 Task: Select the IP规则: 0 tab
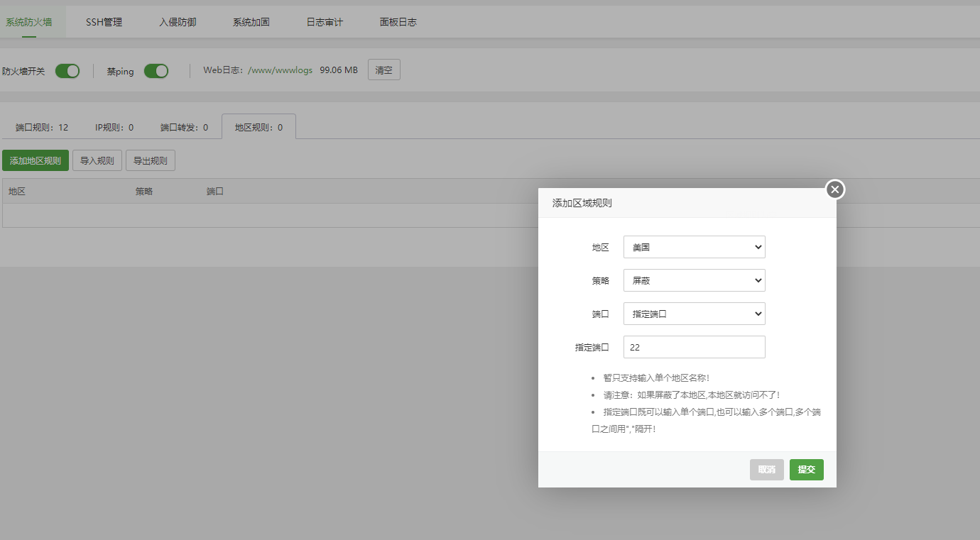(114, 128)
